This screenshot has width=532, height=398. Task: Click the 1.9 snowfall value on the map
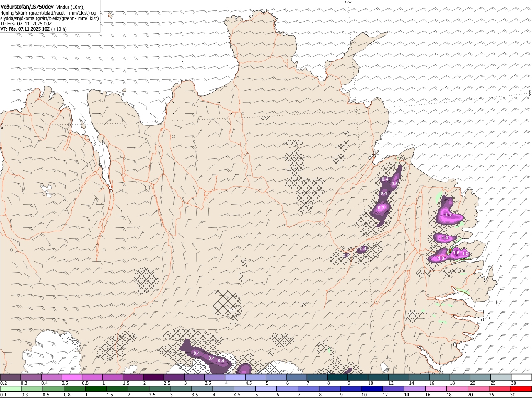pyautogui.click(x=456, y=252)
